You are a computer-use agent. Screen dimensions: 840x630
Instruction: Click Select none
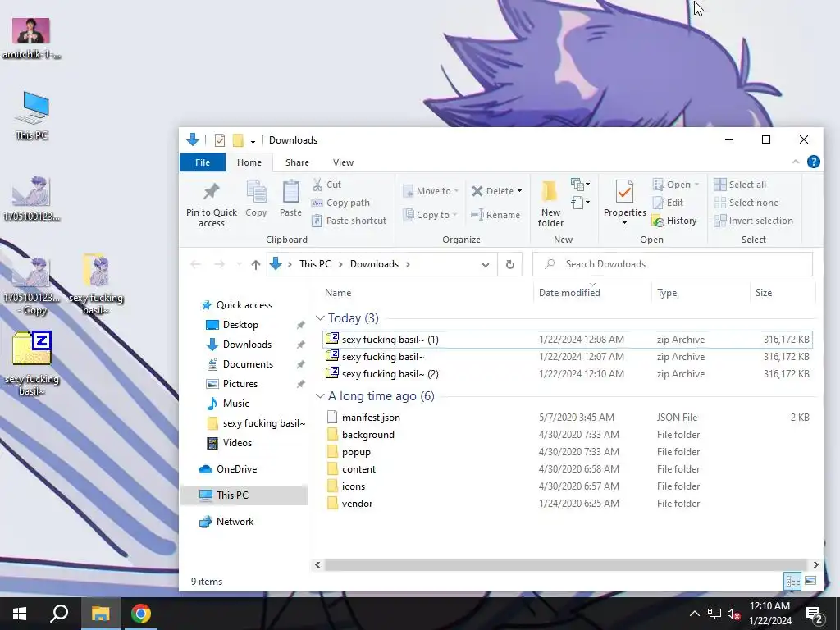746,203
